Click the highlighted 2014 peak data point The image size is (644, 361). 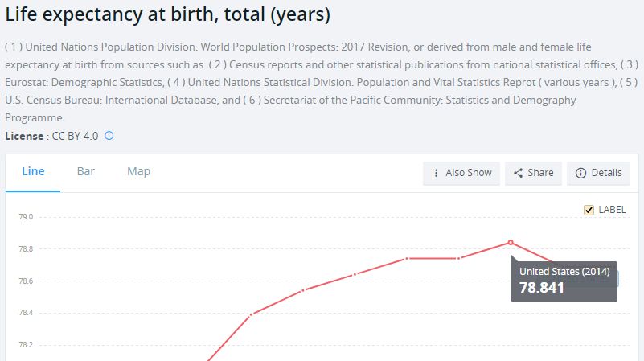[511, 242]
